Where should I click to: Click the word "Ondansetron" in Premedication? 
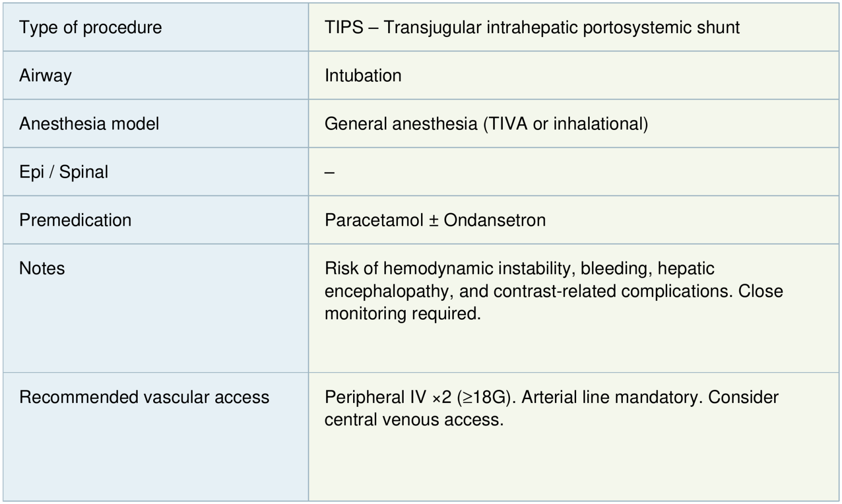click(495, 220)
